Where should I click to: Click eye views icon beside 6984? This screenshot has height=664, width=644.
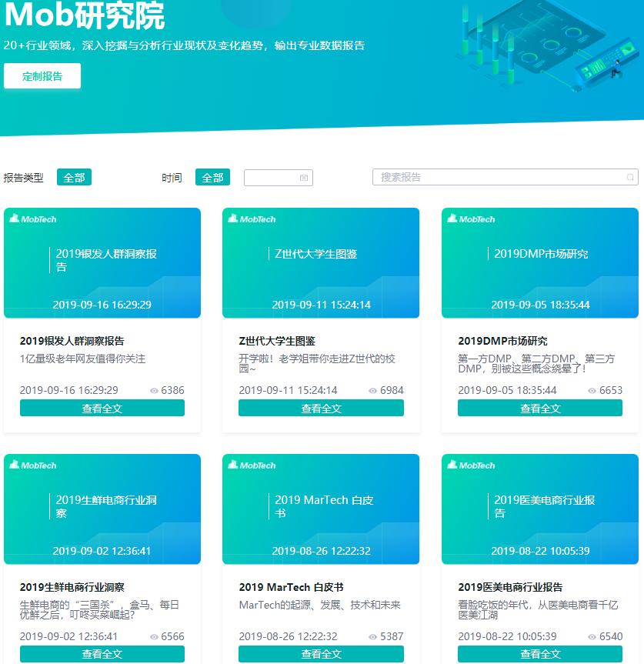pyautogui.click(x=373, y=391)
